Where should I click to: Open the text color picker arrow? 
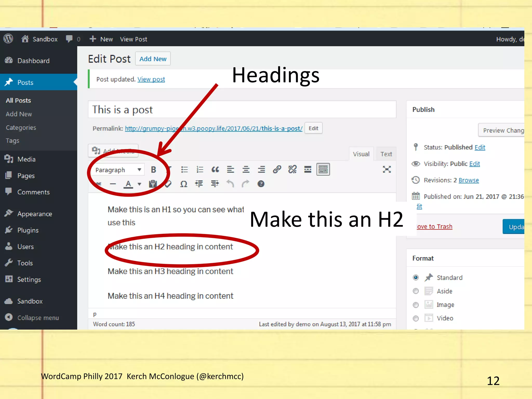coord(139,184)
